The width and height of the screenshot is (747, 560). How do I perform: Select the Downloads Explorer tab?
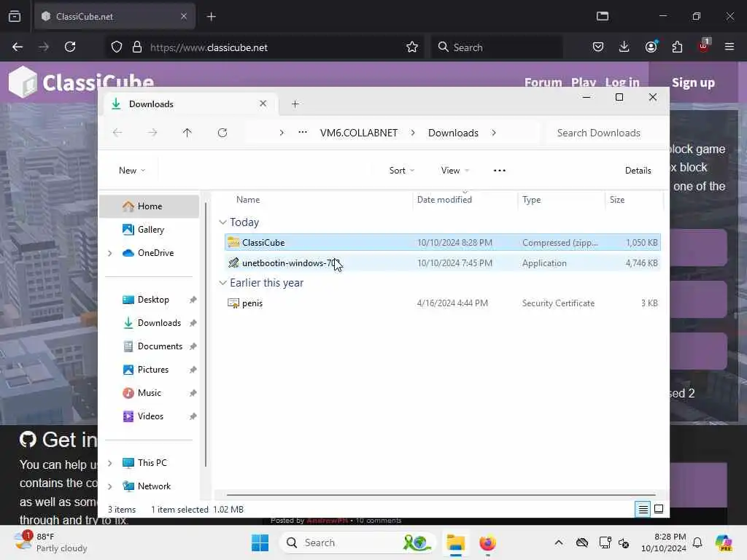[190, 104]
